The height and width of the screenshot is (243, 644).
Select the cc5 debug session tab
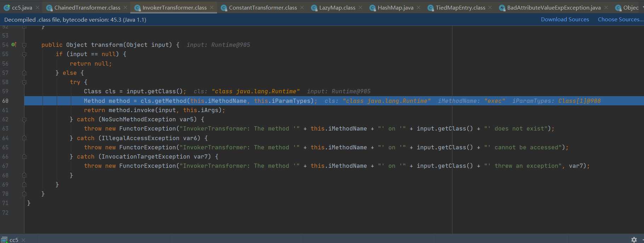(13, 240)
